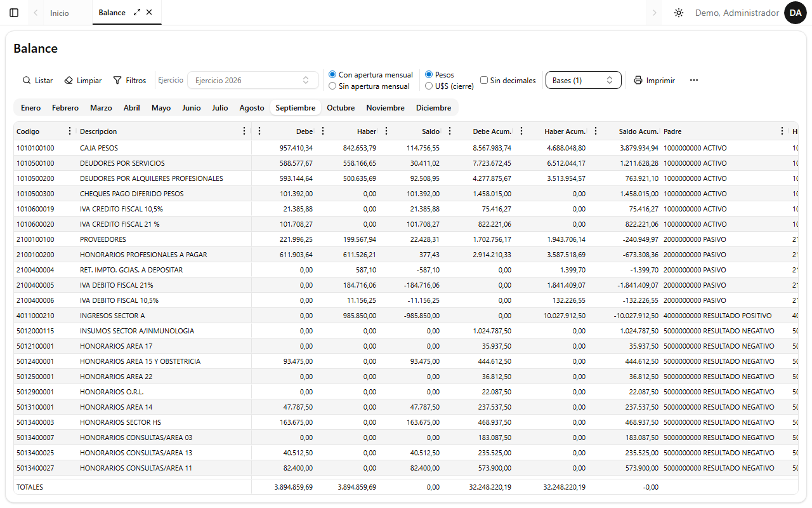
Task: Sort by the Saldo Acum. column header
Action: pos(638,131)
